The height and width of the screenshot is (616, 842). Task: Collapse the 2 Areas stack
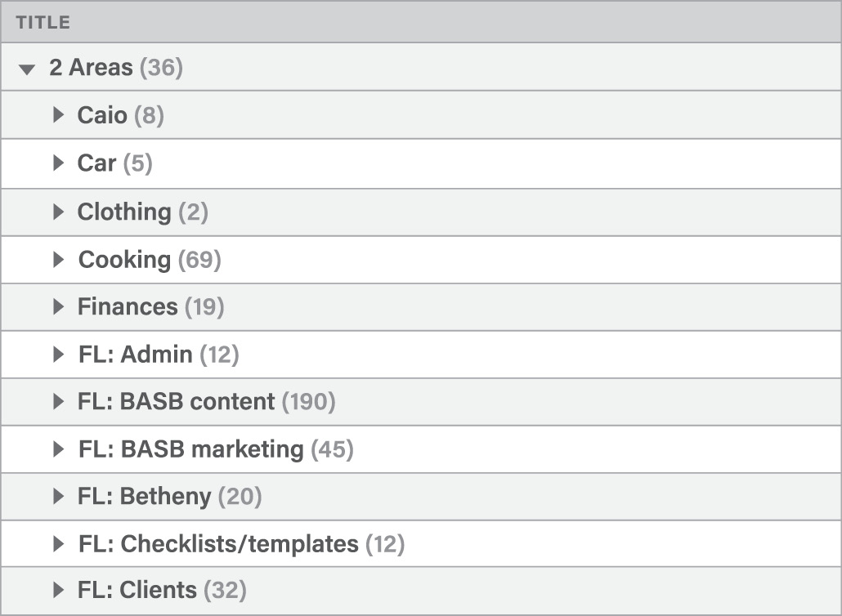click(29, 69)
